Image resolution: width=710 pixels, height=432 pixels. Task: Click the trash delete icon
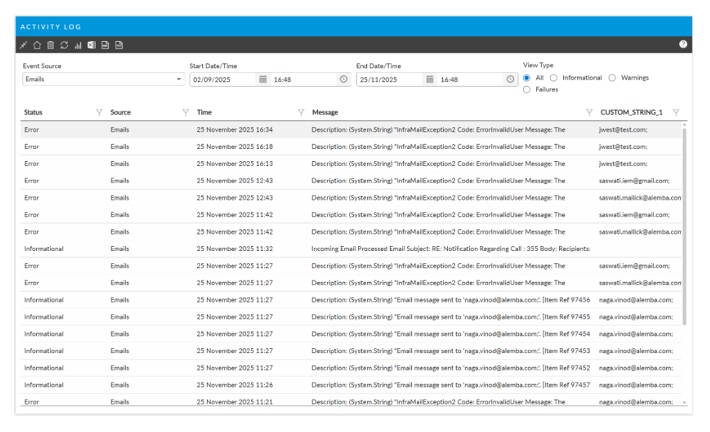pyautogui.click(x=50, y=46)
